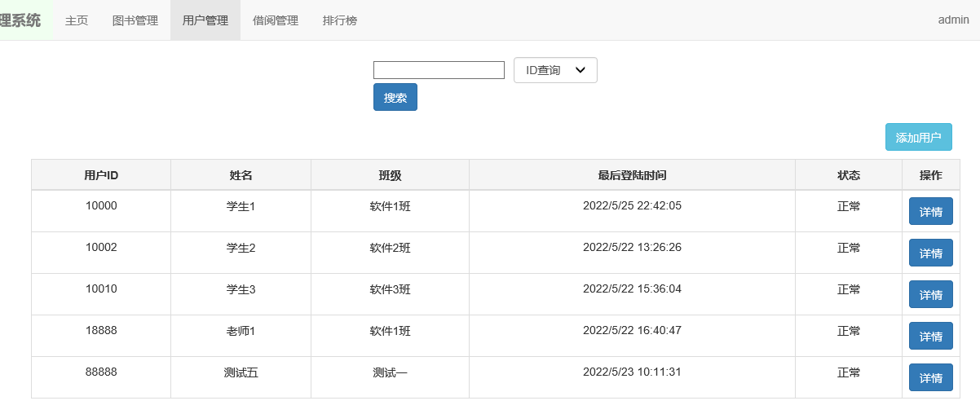Click the 搜索 button

395,97
